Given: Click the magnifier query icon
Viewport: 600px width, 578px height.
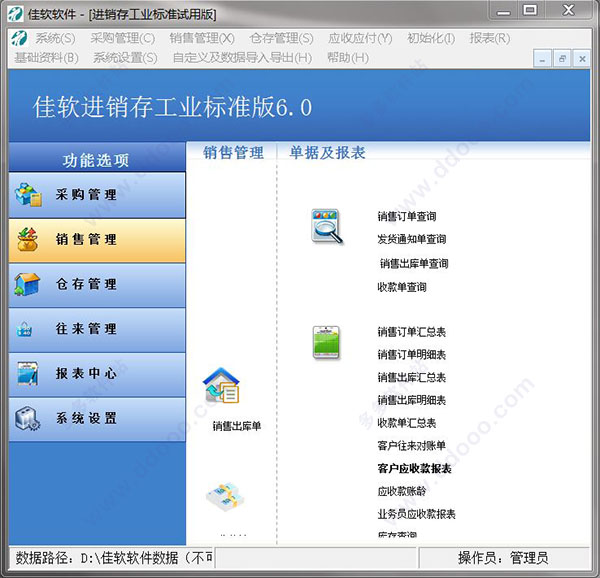Looking at the screenshot, I should [x=327, y=226].
